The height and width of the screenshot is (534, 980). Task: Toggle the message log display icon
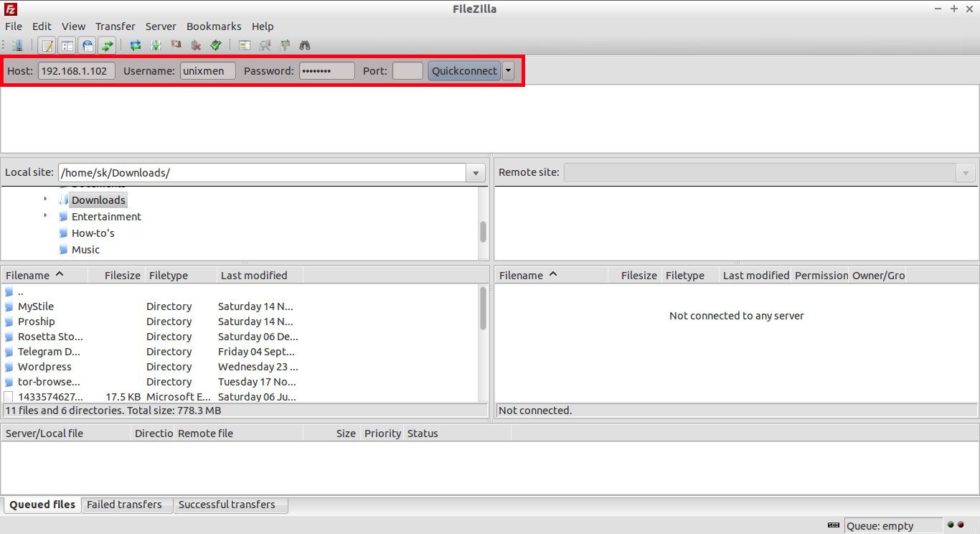pyautogui.click(x=47, y=45)
